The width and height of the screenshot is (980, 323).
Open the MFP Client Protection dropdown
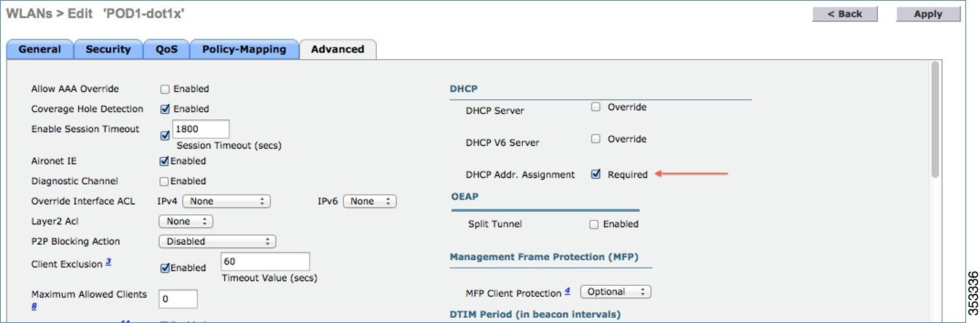click(616, 292)
